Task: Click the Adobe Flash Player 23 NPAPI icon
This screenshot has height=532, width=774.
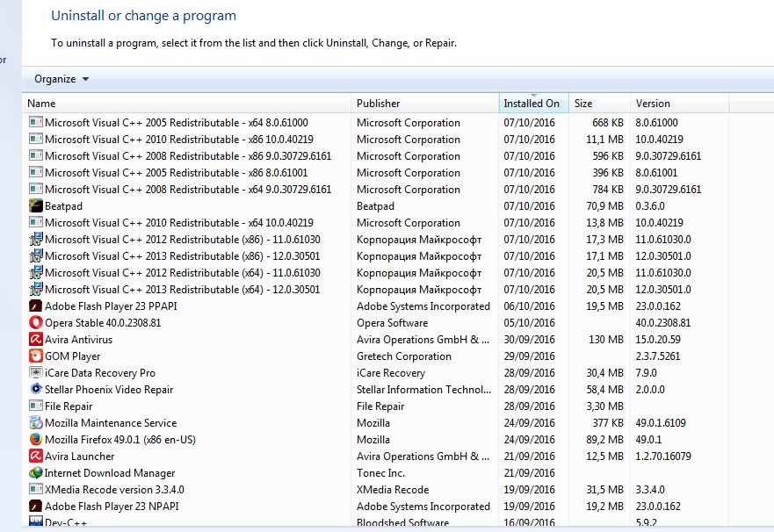Action: click(35, 506)
